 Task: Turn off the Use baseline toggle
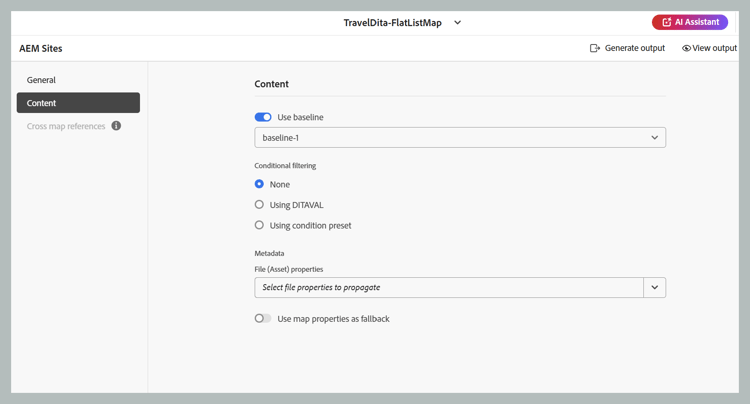click(263, 117)
